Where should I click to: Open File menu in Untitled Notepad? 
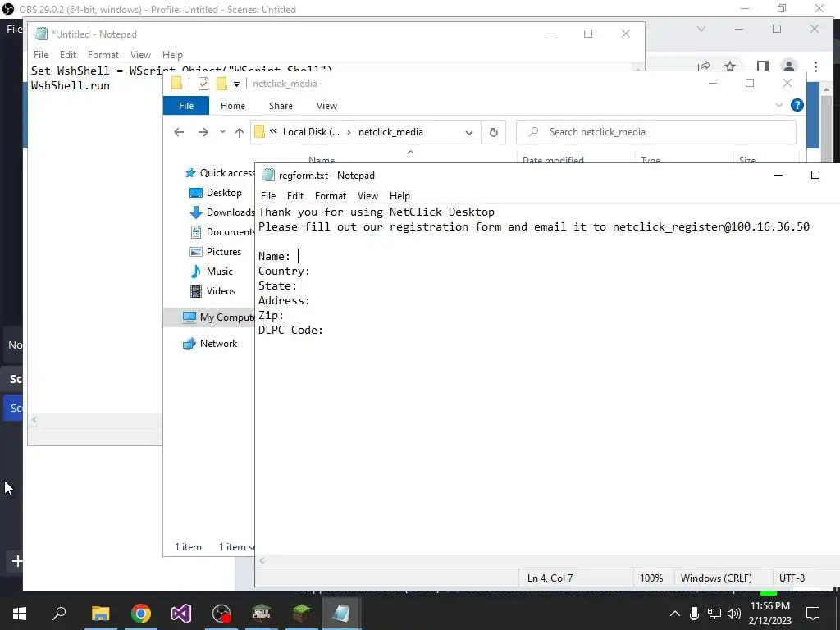[x=41, y=55]
